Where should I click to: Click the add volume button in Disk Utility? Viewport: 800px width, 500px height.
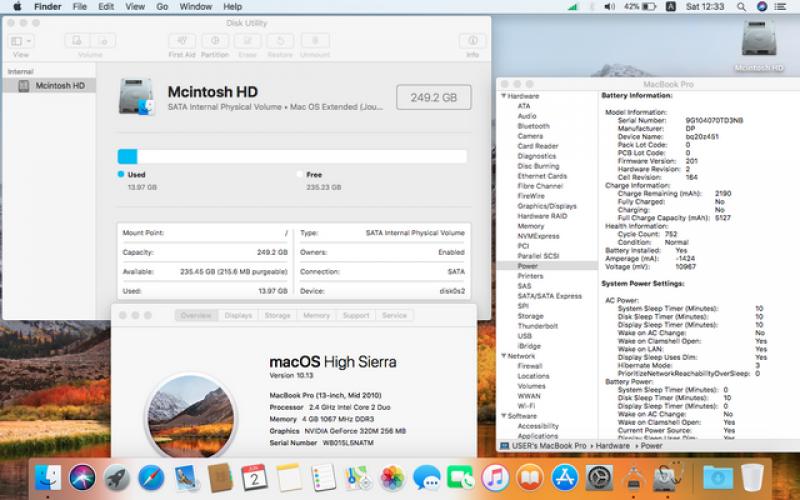[x=77, y=41]
